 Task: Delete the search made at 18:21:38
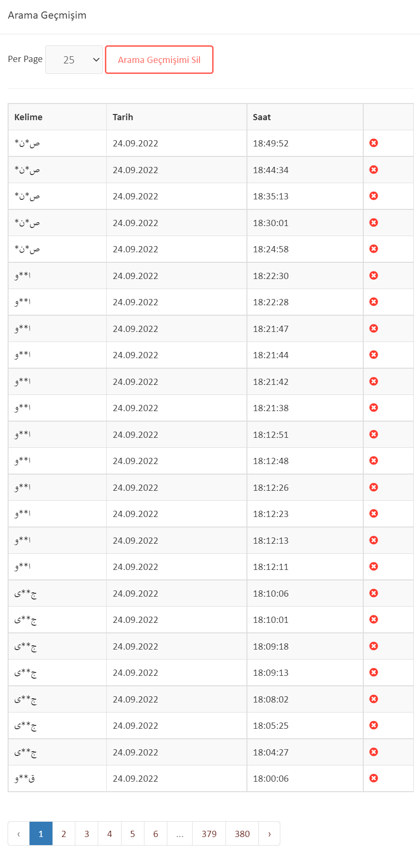point(374,408)
